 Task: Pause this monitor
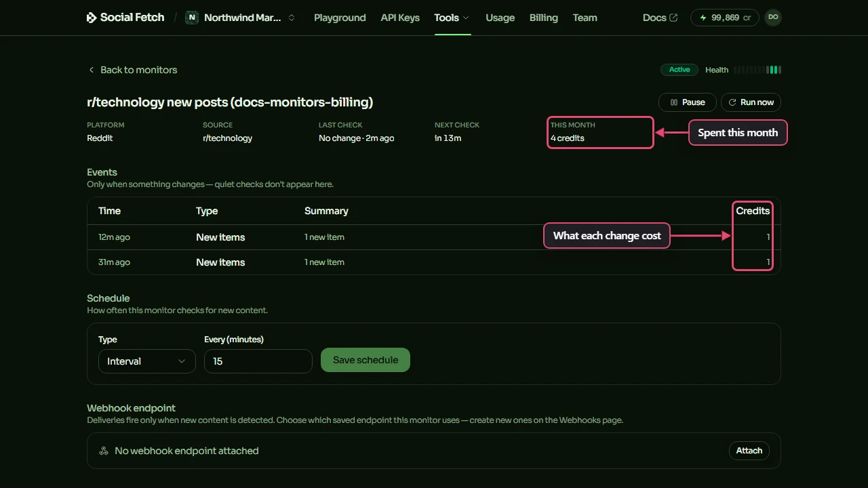point(688,102)
